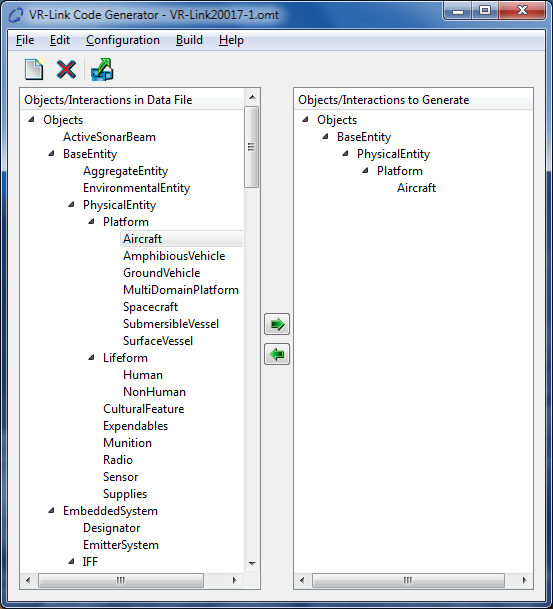Collapse PhysicalEntity node in Data File tree

(x=71, y=205)
